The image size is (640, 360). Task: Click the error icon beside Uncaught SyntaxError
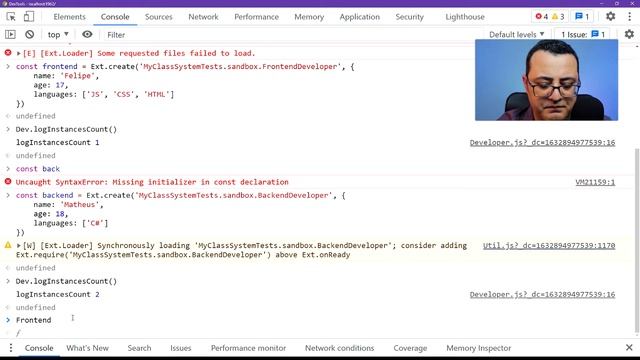[x=8, y=182]
